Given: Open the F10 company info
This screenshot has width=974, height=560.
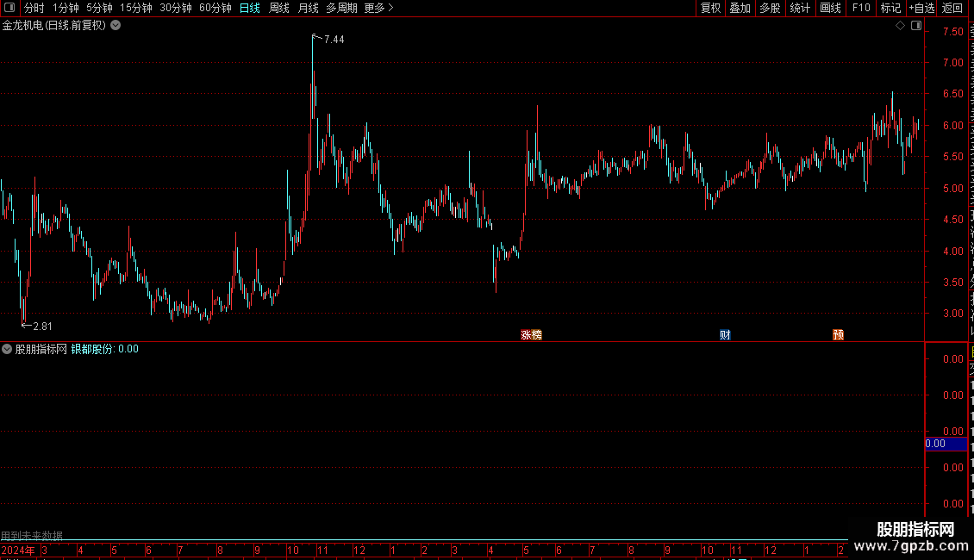Looking at the screenshot, I should pyautogui.click(x=861, y=8).
